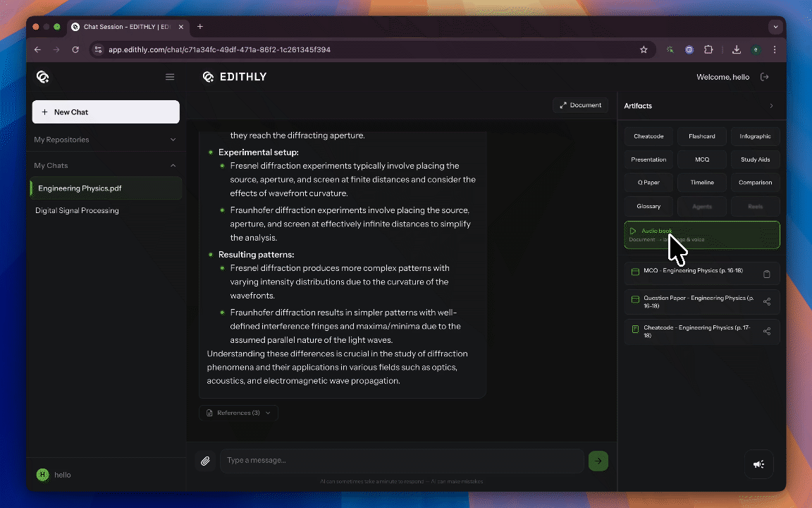
Task: Click the Edithly logo in the sidebar
Action: click(x=42, y=77)
